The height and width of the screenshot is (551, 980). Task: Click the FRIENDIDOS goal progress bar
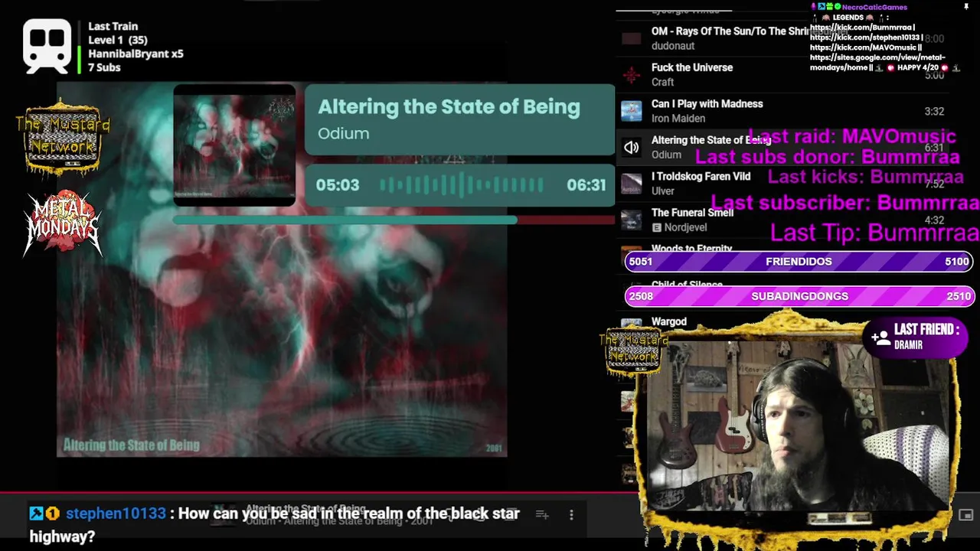coord(799,262)
